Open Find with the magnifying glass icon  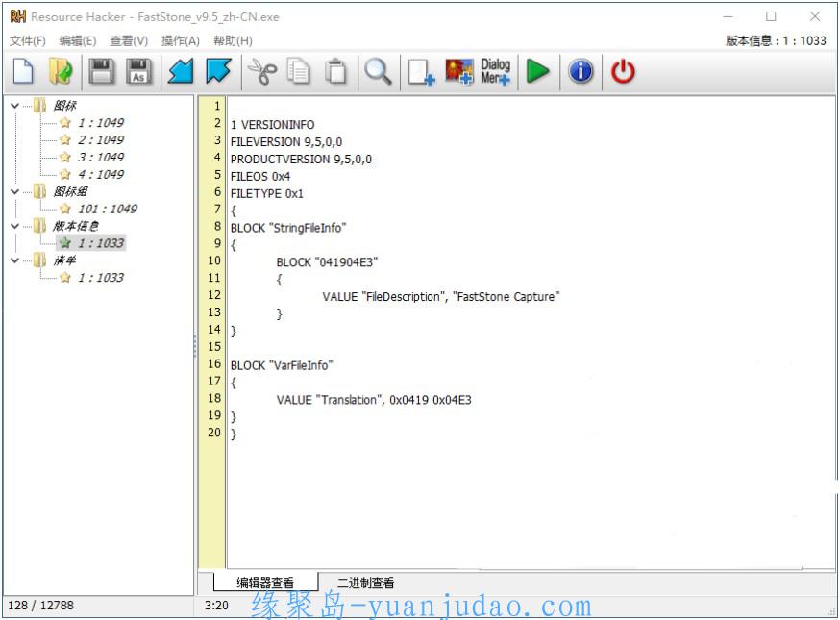[x=379, y=71]
